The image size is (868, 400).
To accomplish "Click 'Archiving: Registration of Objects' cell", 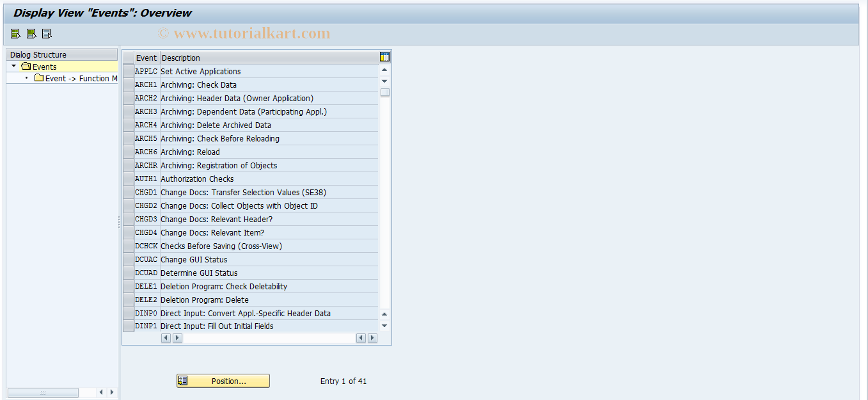I will (x=269, y=165).
